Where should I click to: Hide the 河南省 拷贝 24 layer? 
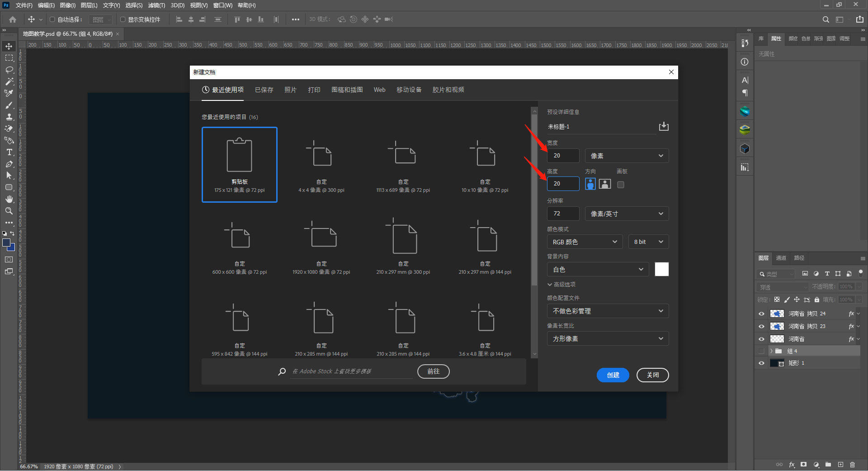click(761, 314)
